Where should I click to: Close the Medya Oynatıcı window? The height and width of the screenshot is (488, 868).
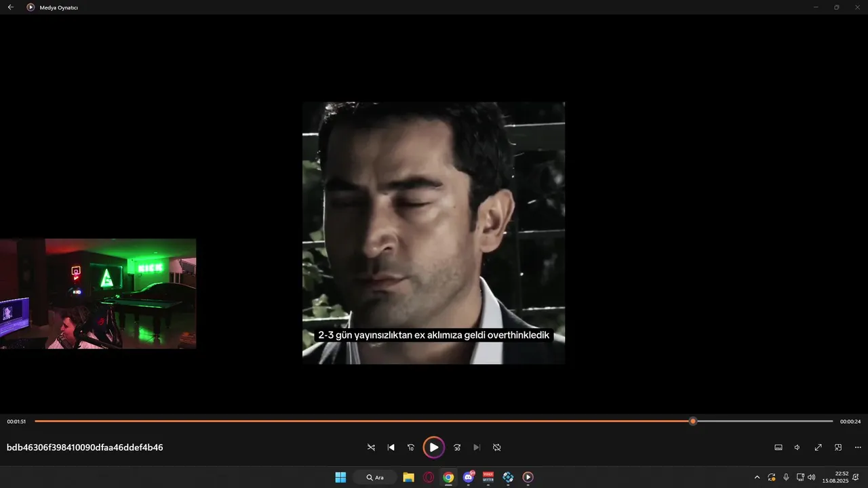coord(857,7)
